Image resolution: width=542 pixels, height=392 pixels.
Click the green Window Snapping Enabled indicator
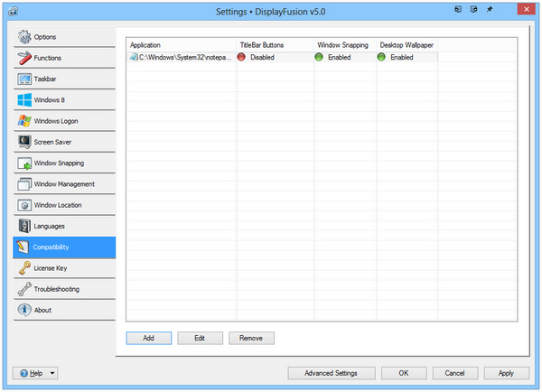pyautogui.click(x=319, y=57)
